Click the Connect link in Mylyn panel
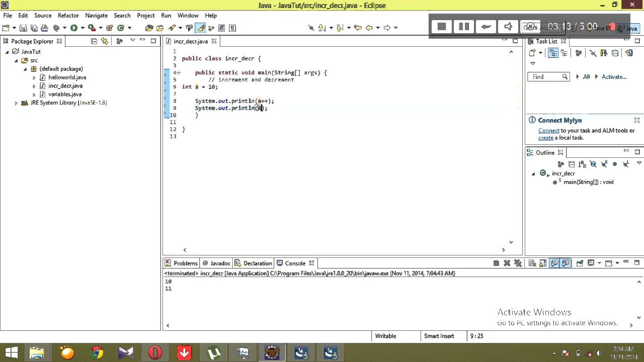The image size is (644, 362). pos(549,130)
